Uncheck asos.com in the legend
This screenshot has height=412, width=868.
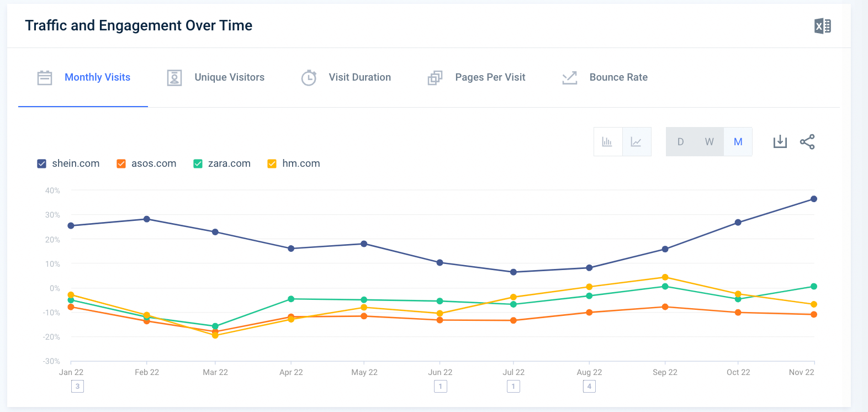pyautogui.click(x=121, y=163)
